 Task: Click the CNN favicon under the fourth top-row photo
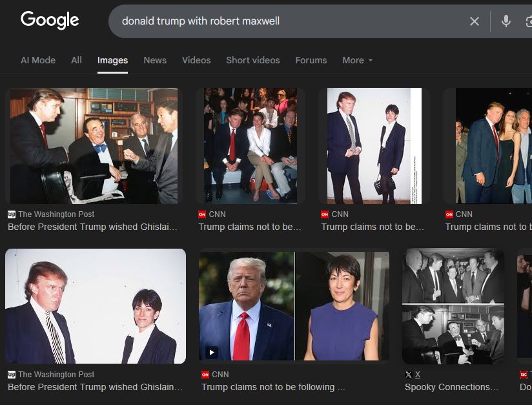point(449,214)
